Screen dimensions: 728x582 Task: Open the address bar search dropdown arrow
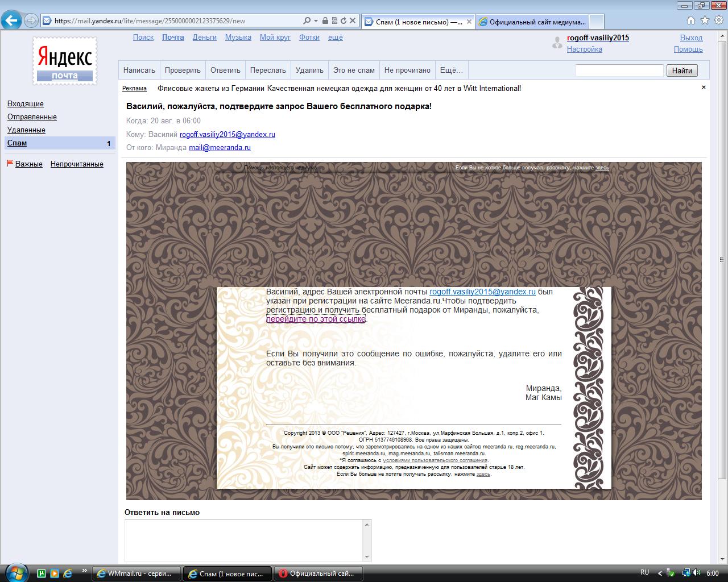tap(316, 21)
